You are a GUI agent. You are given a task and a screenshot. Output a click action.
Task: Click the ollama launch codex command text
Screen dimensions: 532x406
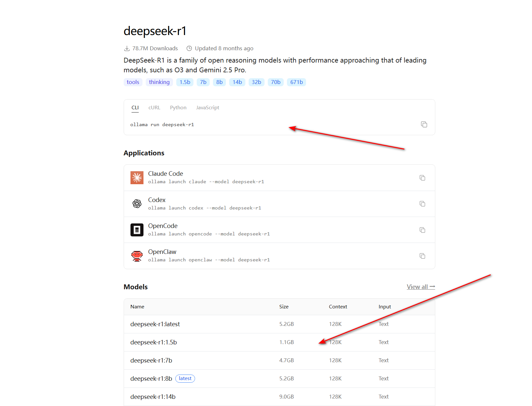(204, 208)
